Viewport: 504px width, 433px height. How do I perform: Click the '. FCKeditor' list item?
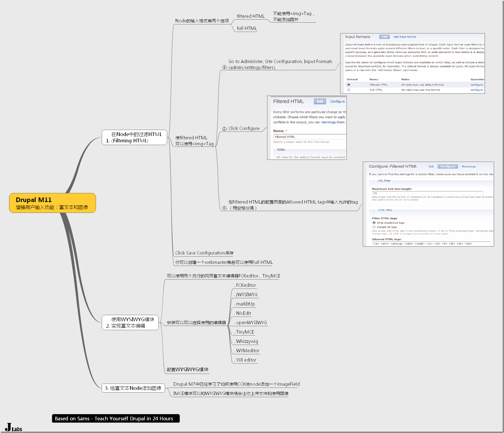(245, 285)
